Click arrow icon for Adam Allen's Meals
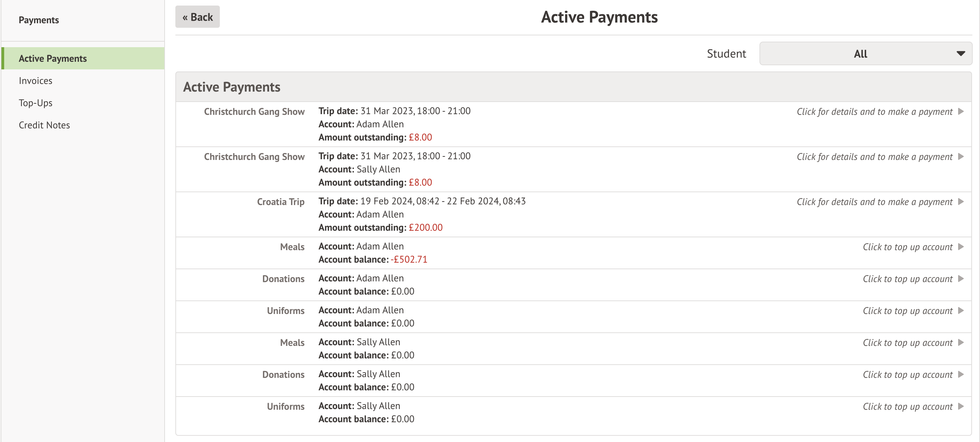 [961, 247]
